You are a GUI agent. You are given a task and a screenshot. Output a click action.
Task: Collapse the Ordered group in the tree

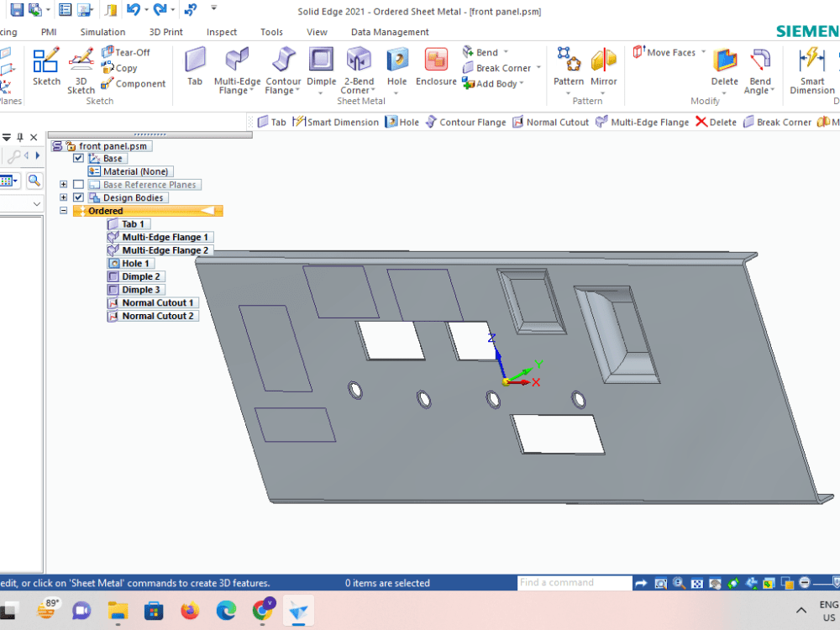pyautogui.click(x=63, y=210)
